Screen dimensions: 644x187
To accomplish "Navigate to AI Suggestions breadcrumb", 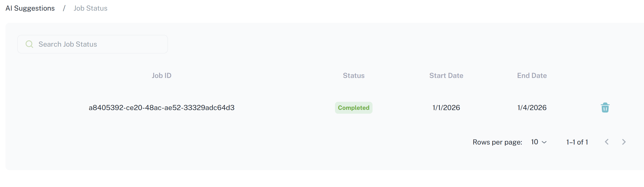I will [30, 8].
